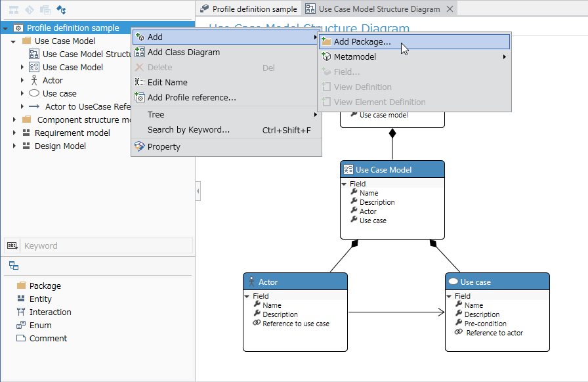588x382 pixels.
Task: Click the blue structure icon above palette list
Action: [x=14, y=266]
